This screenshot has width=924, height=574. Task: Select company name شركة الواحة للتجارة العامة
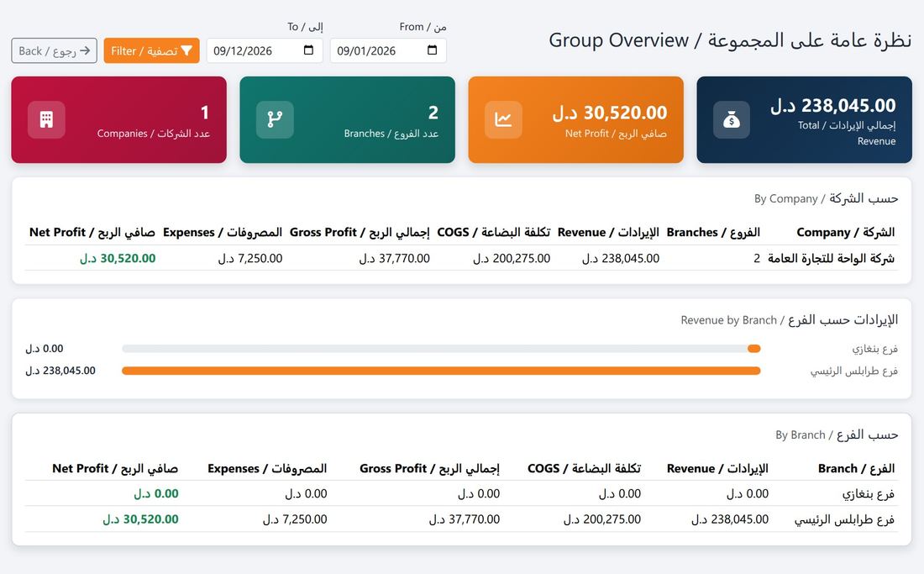click(832, 258)
